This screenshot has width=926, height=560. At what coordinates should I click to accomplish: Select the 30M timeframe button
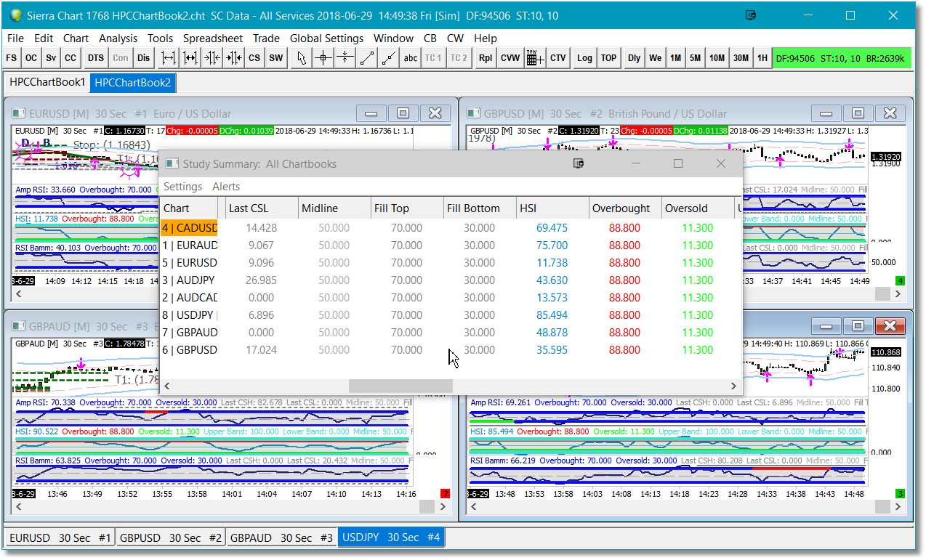(741, 58)
